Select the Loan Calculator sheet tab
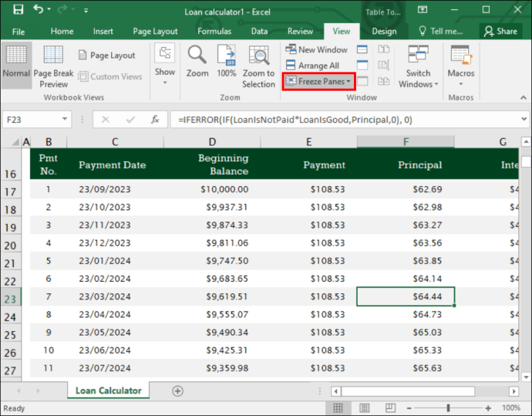This screenshot has height=416, width=532. tap(108, 391)
